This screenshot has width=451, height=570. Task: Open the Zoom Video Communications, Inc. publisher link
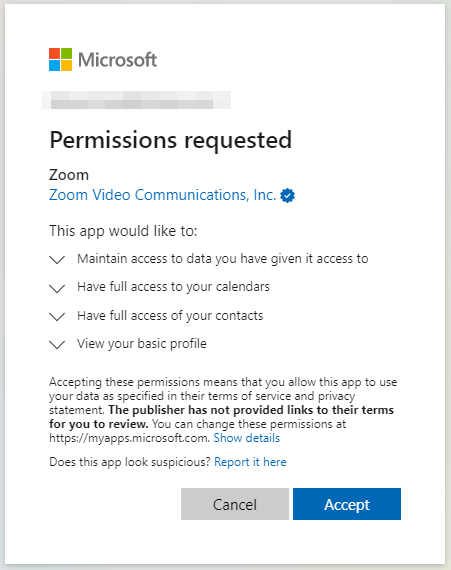click(162, 195)
